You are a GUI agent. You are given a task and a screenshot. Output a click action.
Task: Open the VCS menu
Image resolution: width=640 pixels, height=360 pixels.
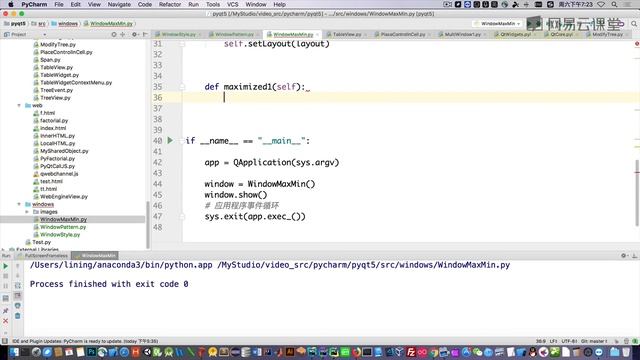(233, 4)
